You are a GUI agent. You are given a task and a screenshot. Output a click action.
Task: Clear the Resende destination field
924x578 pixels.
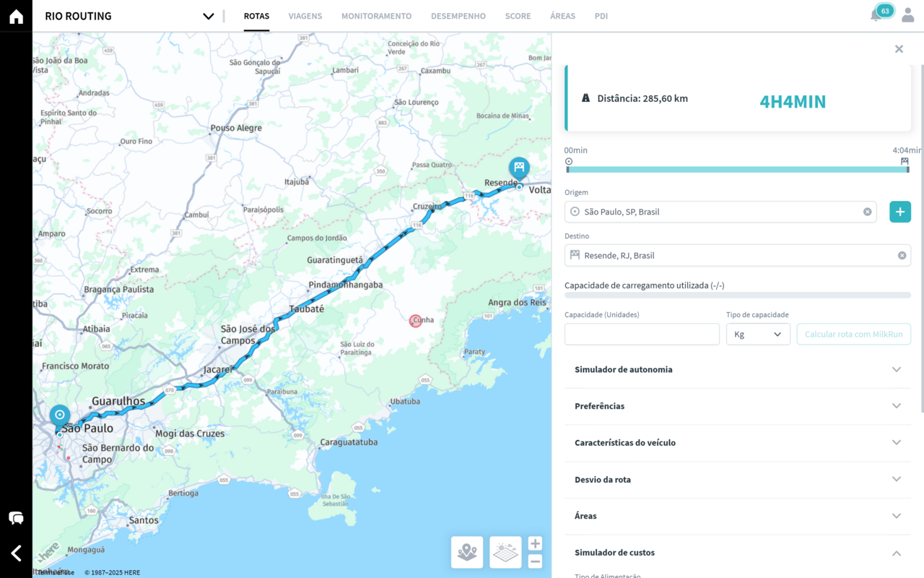pyautogui.click(x=902, y=255)
